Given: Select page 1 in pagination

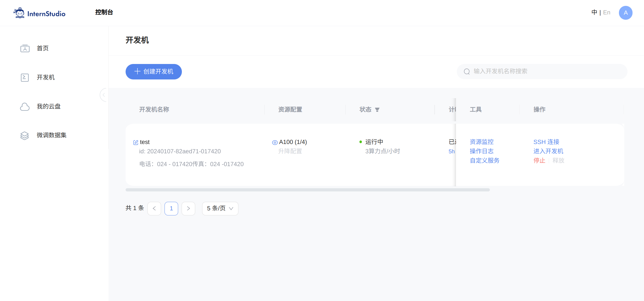Looking at the screenshot, I should tap(171, 208).
